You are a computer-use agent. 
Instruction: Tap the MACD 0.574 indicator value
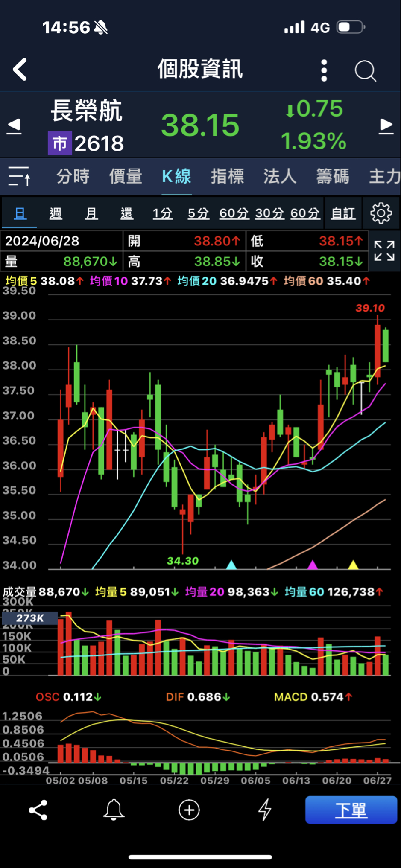[313, 697]
